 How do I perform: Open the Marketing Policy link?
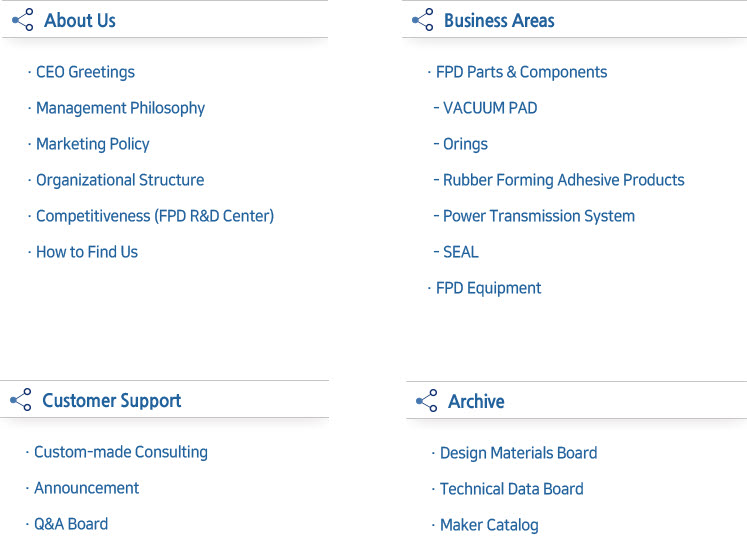pyautogui.click(x=92, y=144)
